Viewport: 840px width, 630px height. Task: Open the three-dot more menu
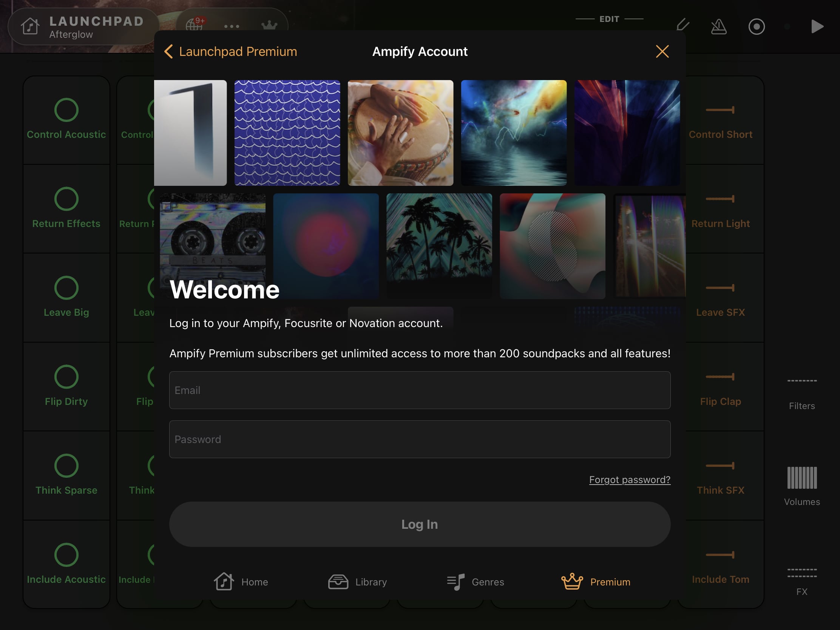[x=231, y=26]
